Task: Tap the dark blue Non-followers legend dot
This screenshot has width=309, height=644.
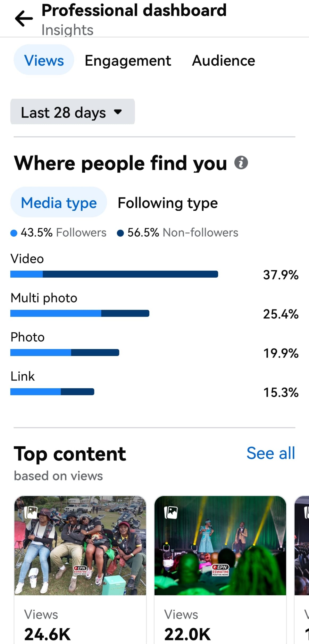Action: (x=120, y=233)
